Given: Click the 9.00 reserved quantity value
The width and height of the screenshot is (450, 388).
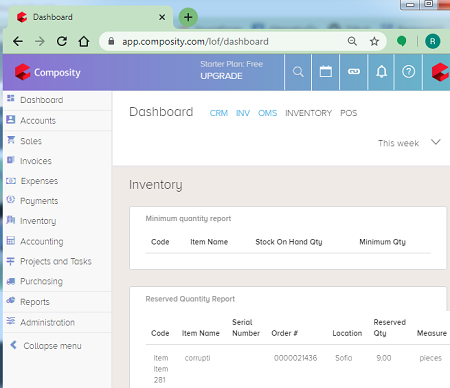Looking at the screenshot, I should tap(384, 358).
